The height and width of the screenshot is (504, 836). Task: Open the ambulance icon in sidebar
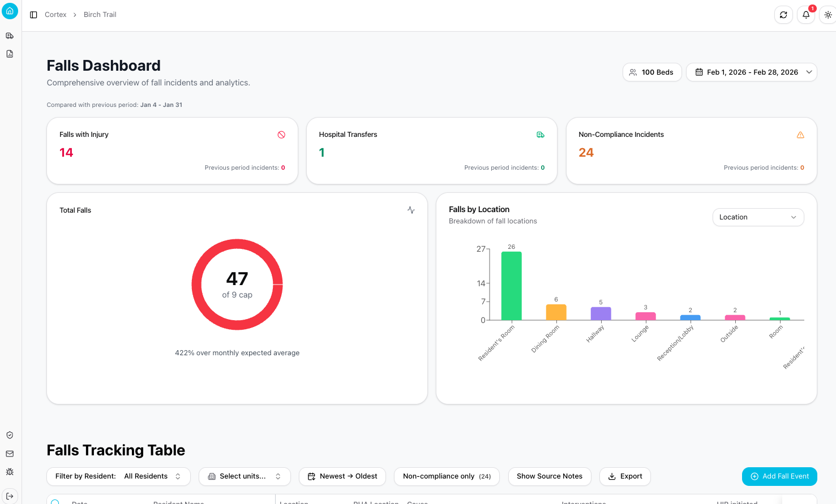(x=10, y=36)
